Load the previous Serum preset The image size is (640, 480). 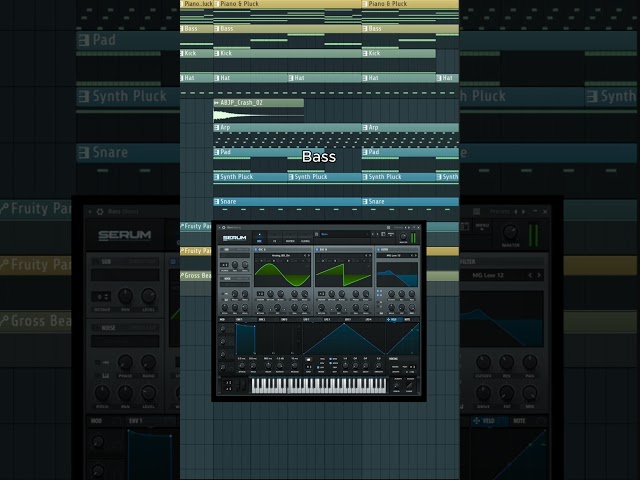[x=373, y=234]
